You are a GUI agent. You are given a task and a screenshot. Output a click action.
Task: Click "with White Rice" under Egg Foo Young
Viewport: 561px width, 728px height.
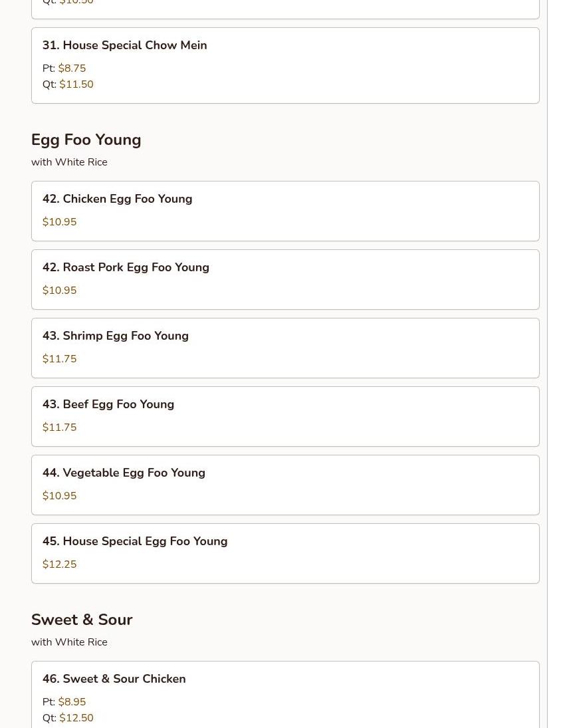tap(69, 162)
